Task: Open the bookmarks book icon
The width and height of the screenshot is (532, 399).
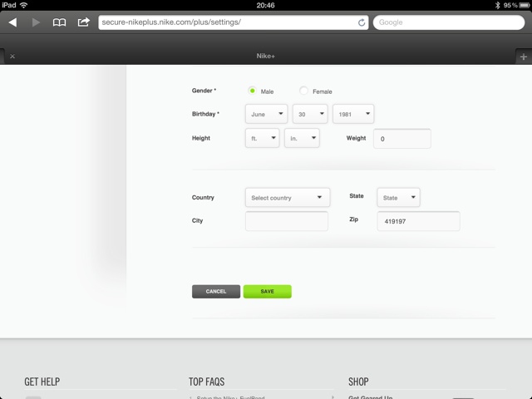Action: [59, 22]
